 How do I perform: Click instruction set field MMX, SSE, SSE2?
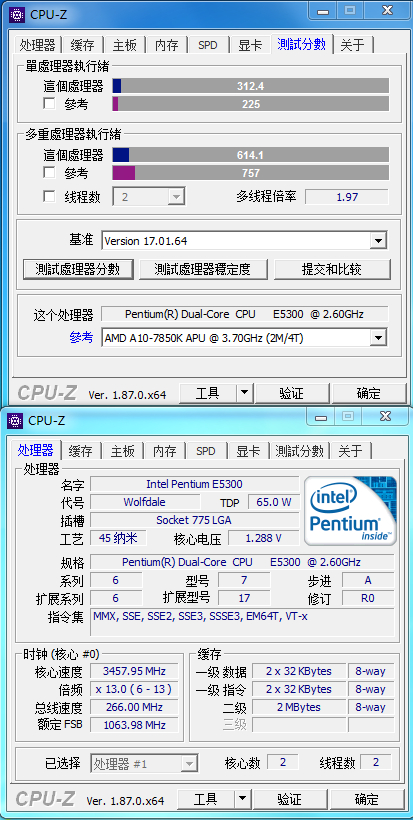click(x=243, y=622)
